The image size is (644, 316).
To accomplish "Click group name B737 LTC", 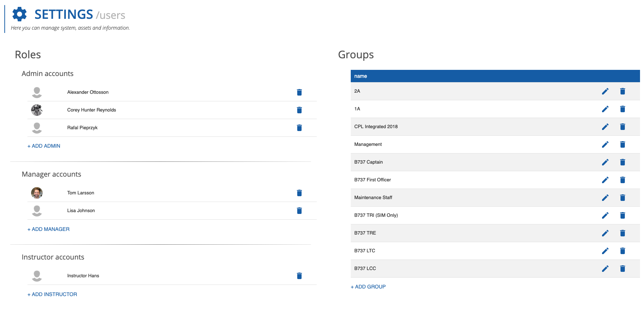I will [x=365, y=251].
